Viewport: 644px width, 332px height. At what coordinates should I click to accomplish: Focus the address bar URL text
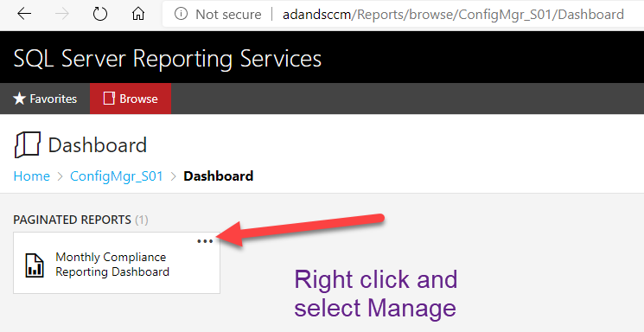click(453, 15)
